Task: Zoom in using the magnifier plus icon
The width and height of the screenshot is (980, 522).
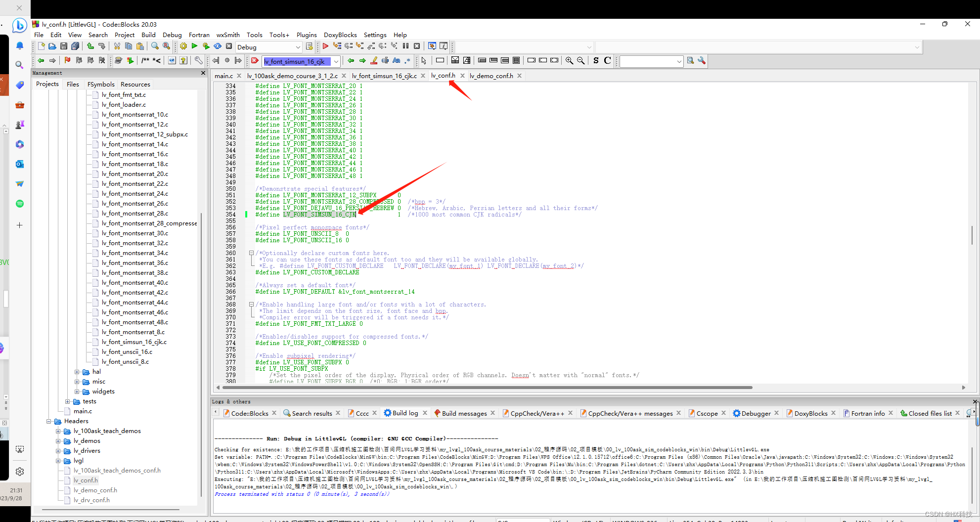Action: (x=570, y=61)
